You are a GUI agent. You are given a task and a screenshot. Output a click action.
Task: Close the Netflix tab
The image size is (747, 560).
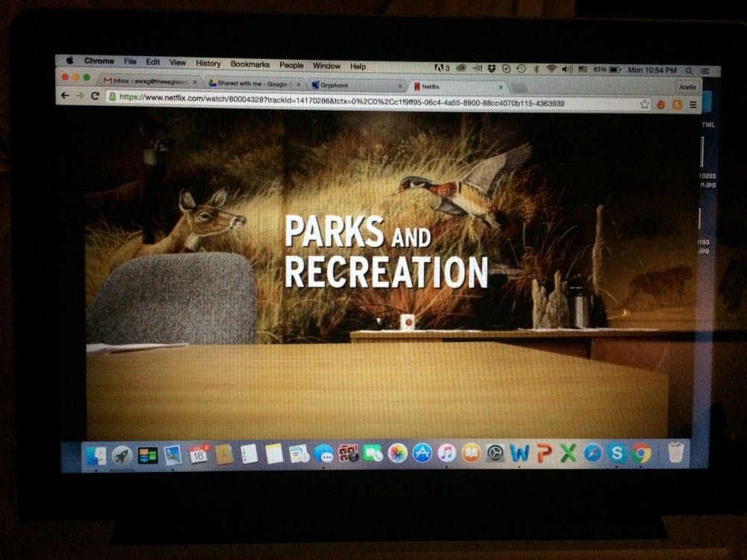[500, 87]
